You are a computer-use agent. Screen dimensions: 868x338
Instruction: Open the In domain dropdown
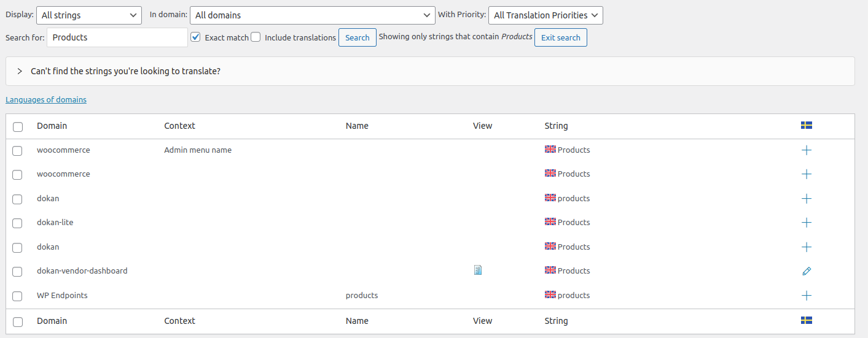[313, 15]
